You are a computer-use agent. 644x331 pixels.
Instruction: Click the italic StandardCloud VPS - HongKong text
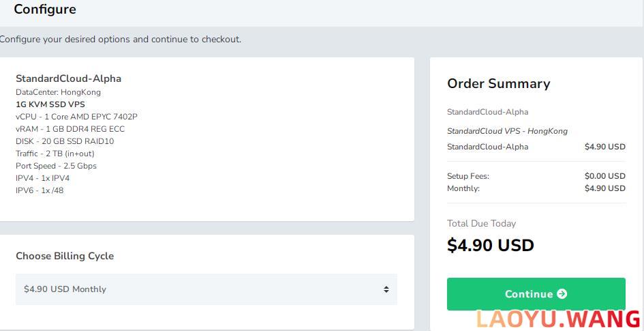(507, 131)
